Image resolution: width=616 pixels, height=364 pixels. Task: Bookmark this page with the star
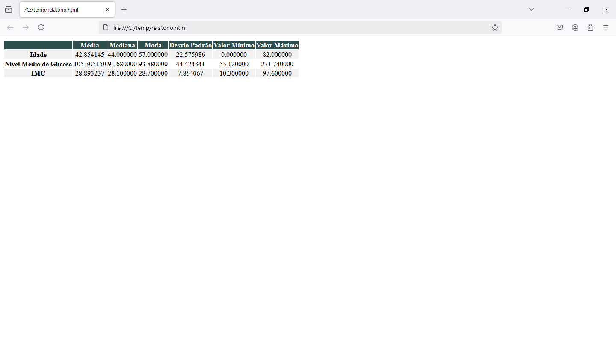pyautogui.click(x=495, y=27)
